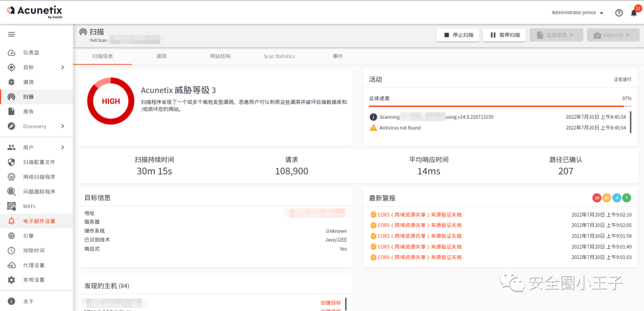This screenshot has height=311, width=644.
Task: Expand the Discovery submenu chevron
Action: click(x=63, y=127)
